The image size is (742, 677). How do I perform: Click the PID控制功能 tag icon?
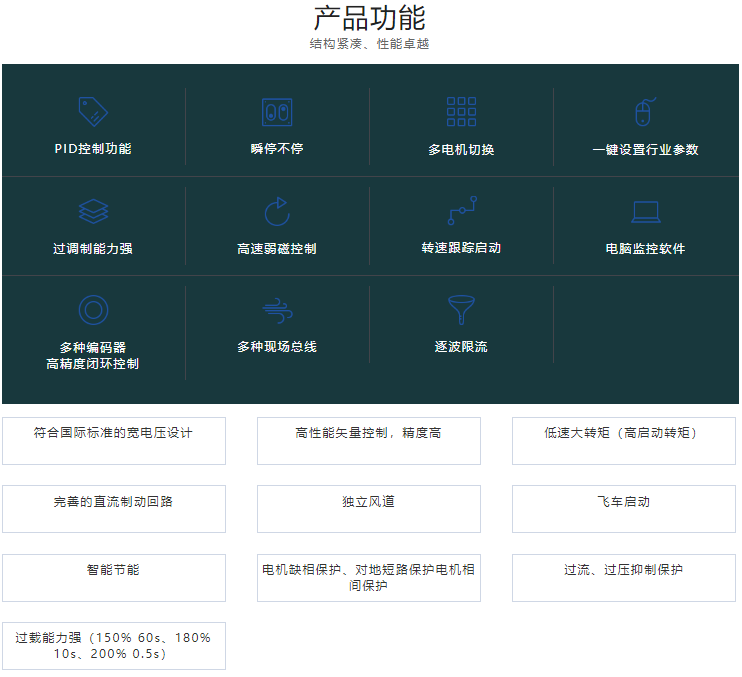93,111
